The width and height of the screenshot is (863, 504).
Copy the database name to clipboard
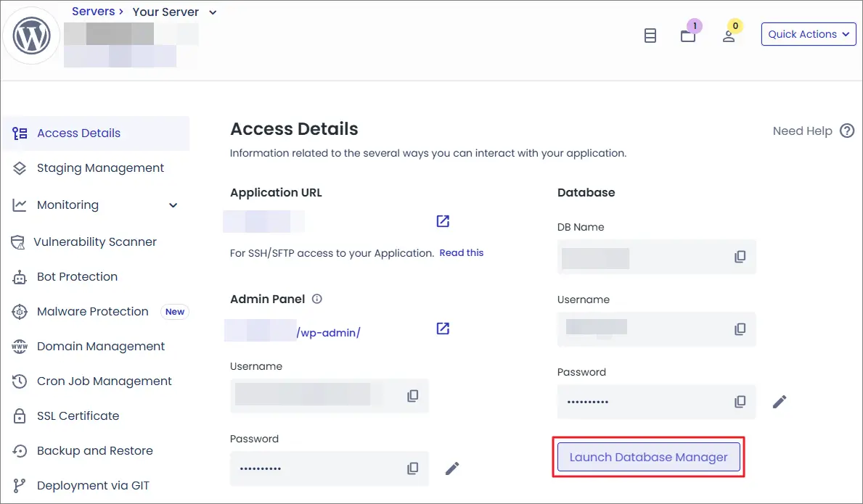[740, 257]
